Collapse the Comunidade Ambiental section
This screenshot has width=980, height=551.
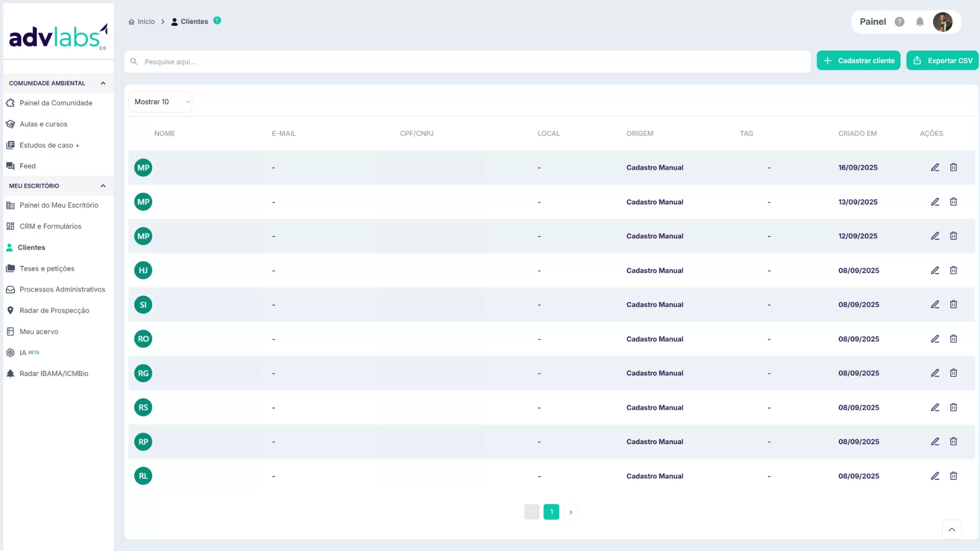(x=103, y=83)
